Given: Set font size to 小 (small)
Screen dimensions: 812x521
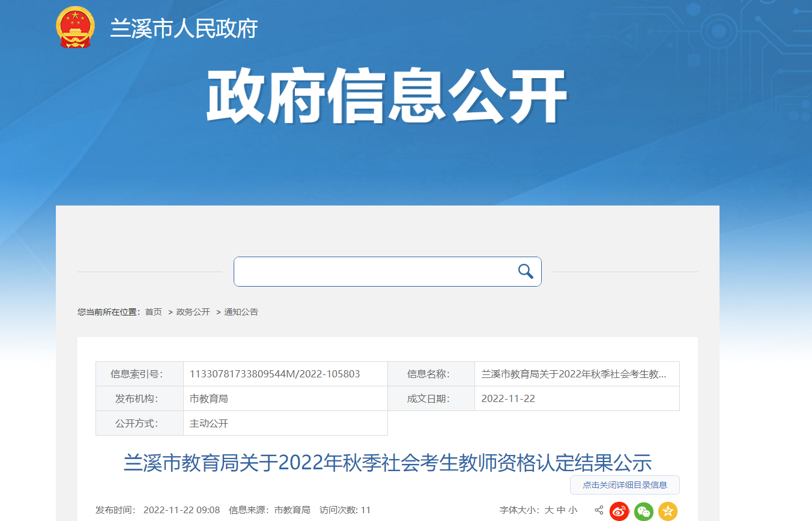Looking at the screenshot, I should pyautogui.click(x=573, y=510).
